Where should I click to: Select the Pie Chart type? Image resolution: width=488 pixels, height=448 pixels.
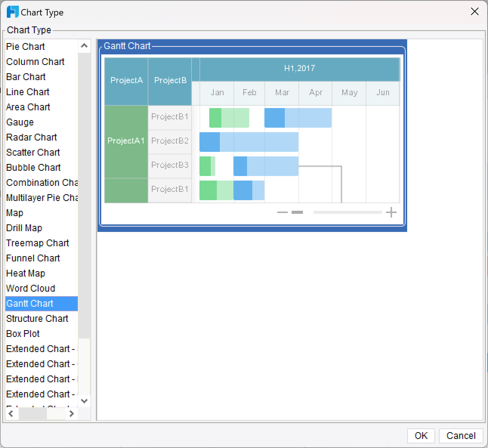(25, 46)
